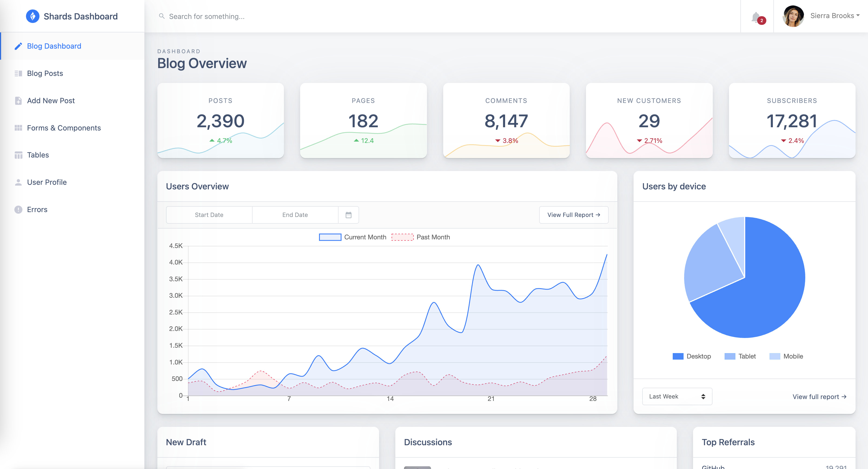Click the Shards Dashboard diamond logo
Image resolution: width=868 pixels, height=469 pixels.
click(x=33, y=16)
